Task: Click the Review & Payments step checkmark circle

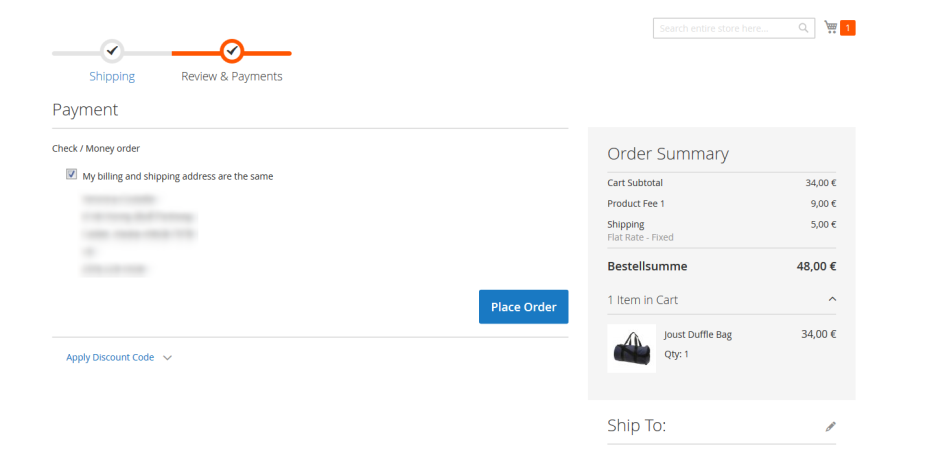Action: point(232,52)
